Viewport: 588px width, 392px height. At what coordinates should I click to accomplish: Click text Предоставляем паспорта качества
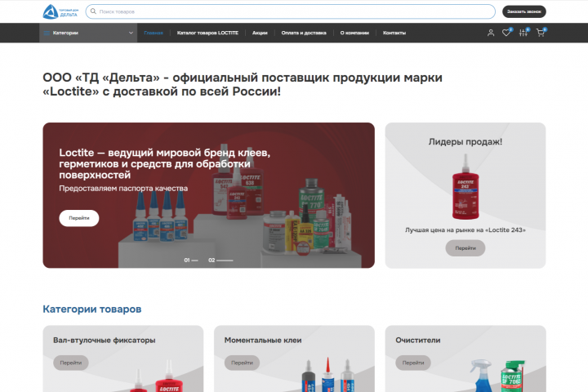click(x=123, y=189)
